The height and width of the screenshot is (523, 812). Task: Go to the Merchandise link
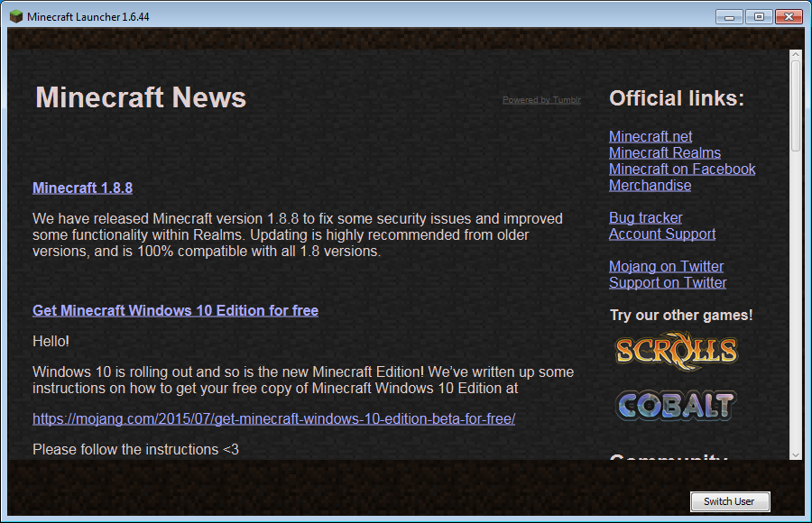(x=650, y=186)
